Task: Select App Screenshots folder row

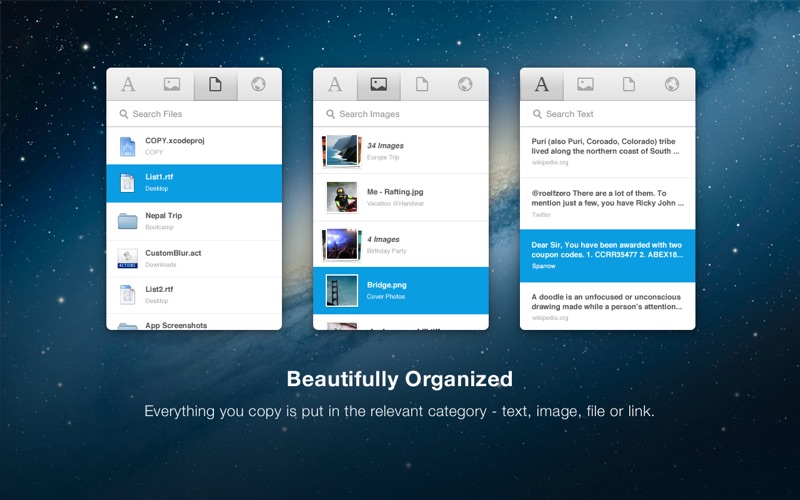Action: pyautogui.click(x=194, y=322)
